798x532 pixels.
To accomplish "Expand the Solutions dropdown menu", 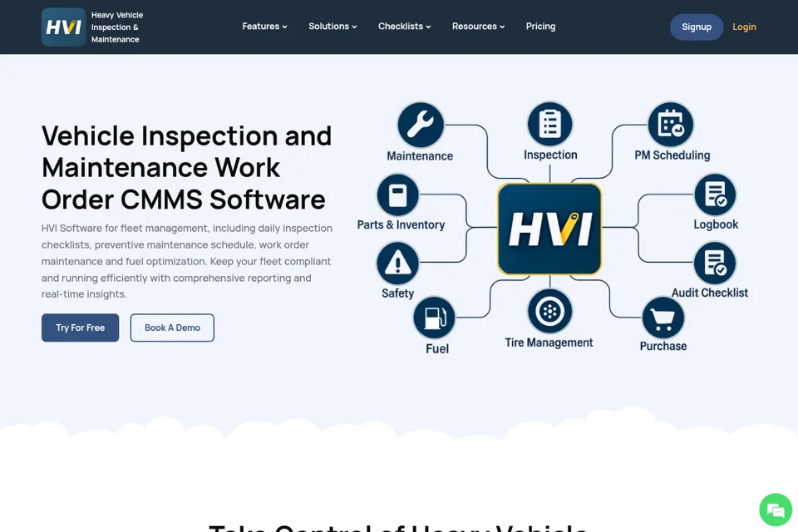I will (332, 27).
